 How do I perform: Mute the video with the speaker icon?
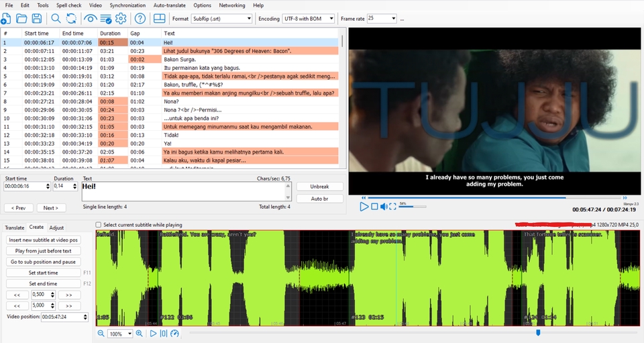(x=384, y=207)
